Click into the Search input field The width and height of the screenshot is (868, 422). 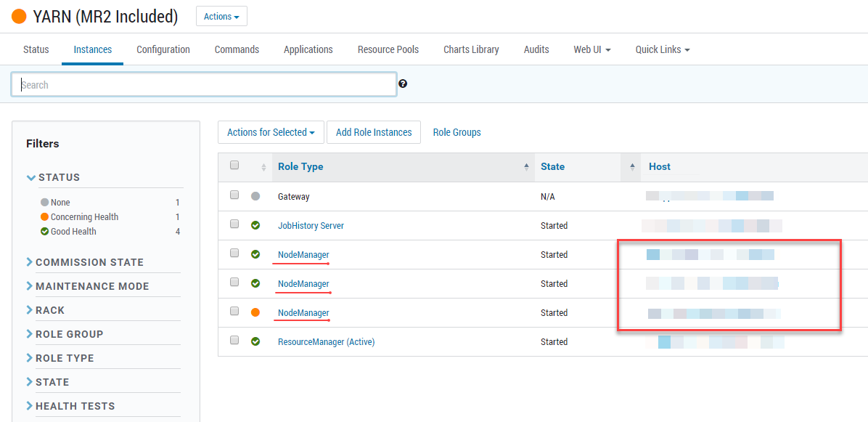(204, 85)
